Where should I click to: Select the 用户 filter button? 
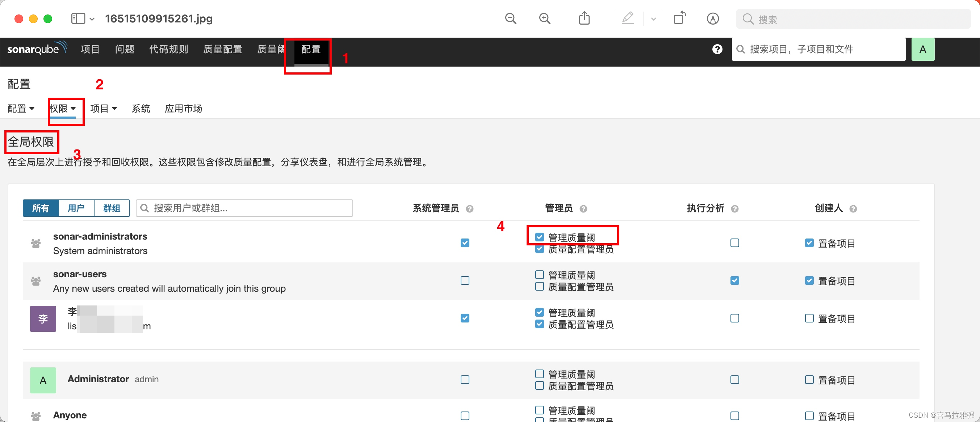click(x=76, y=208)
